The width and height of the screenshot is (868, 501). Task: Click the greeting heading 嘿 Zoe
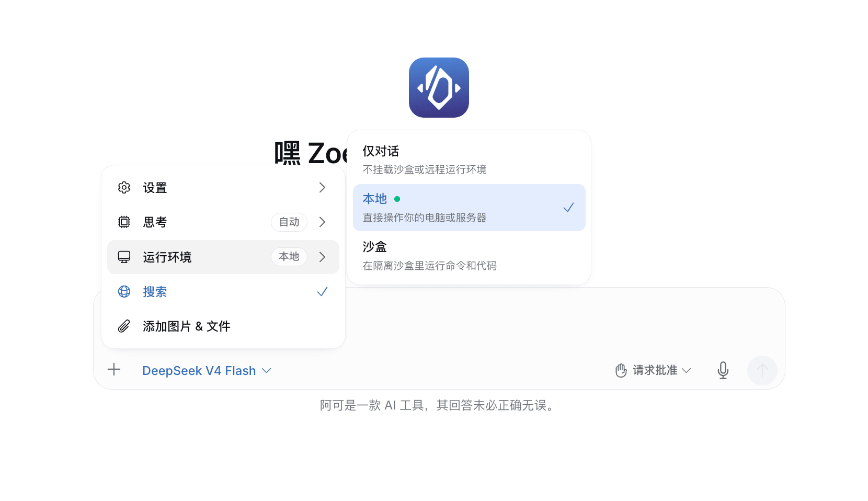[311, 153]
